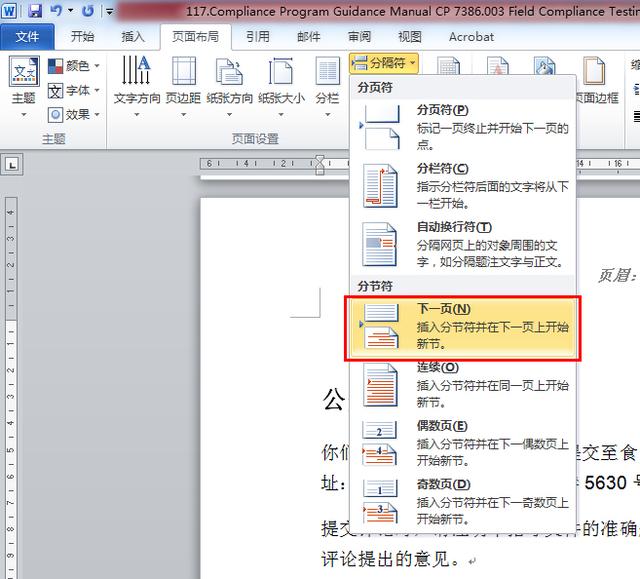Click the Redo icon in quick access toolbar
Screen dimensions: 640x579
pos(87,11)
